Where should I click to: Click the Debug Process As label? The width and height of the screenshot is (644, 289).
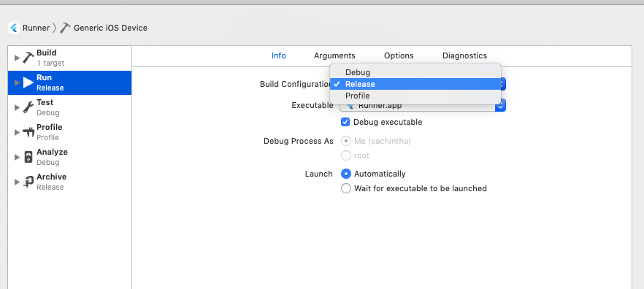click(299, 142)
